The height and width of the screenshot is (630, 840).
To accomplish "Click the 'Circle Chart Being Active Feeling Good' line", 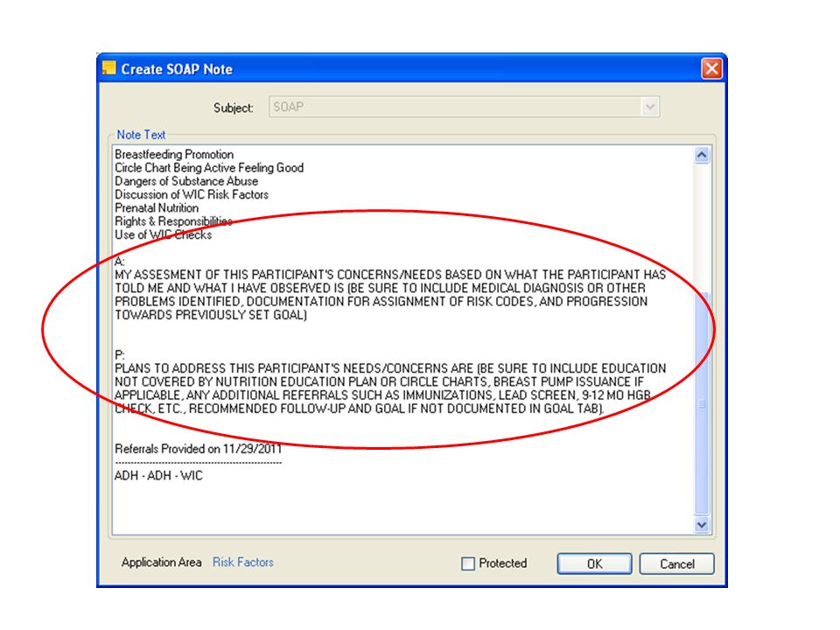I will click(x=209, y=168).
